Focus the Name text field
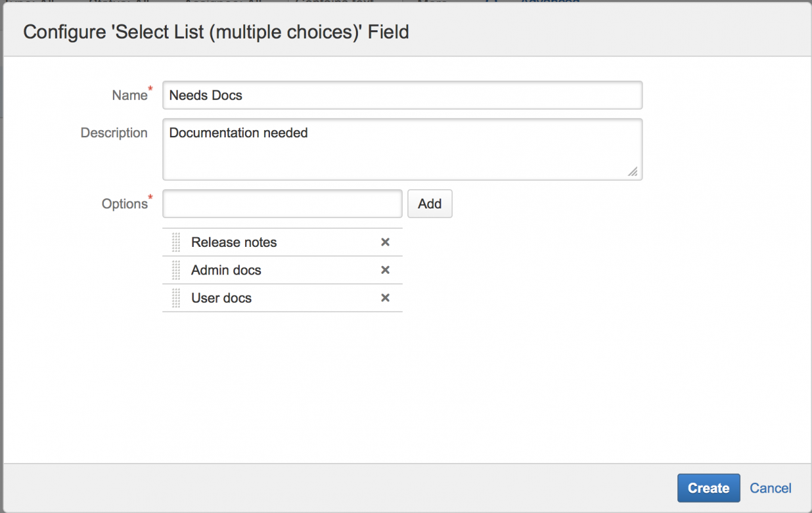Image resolution: width=812 pixels, height=513 pixels. pos(402,95)
